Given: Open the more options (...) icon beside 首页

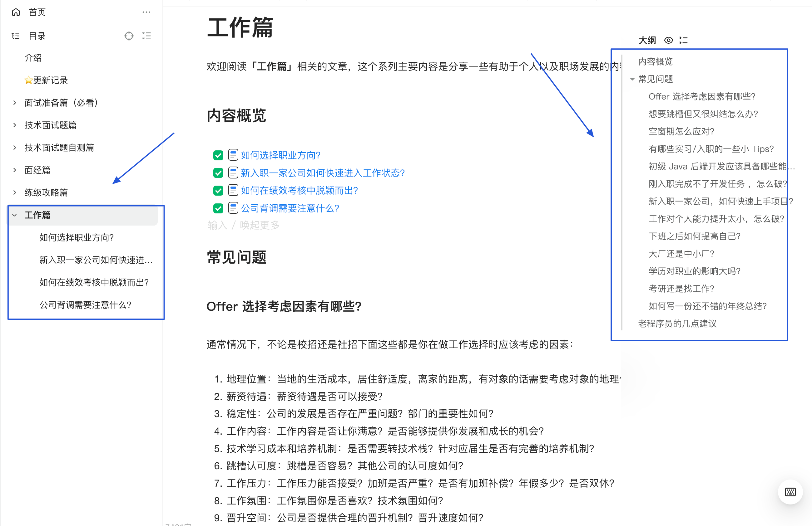Looking at the screenshot, I should [x=147, y=12].
